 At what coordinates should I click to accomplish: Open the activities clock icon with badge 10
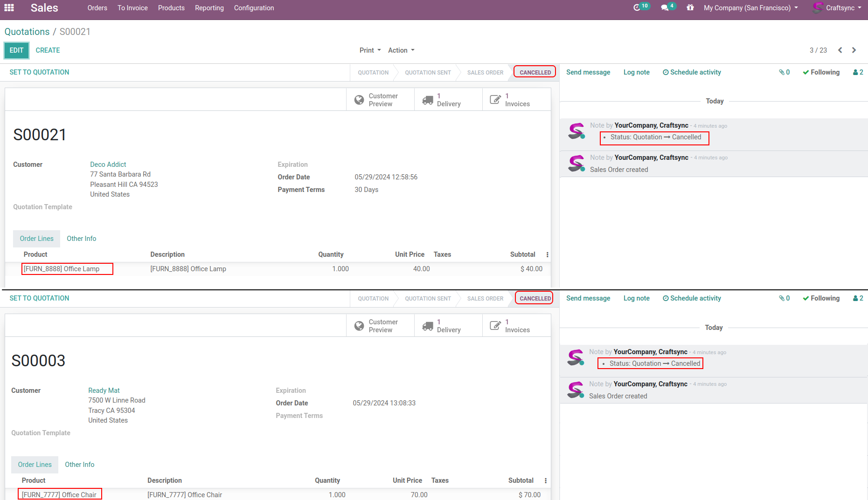pos(637,8)
